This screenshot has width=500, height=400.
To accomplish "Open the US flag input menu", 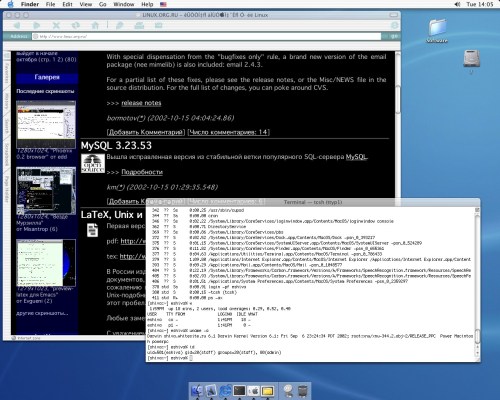I will (x=163, y=4).
